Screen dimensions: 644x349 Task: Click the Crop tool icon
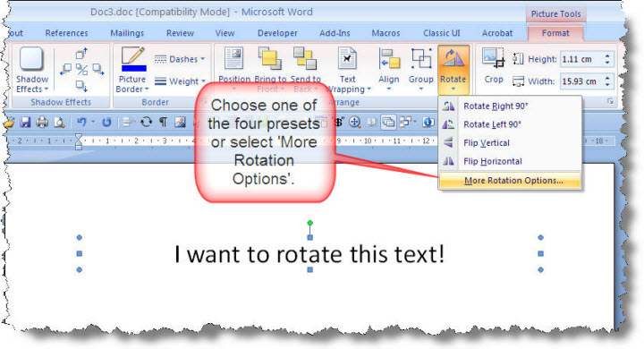tap(493, 58)
